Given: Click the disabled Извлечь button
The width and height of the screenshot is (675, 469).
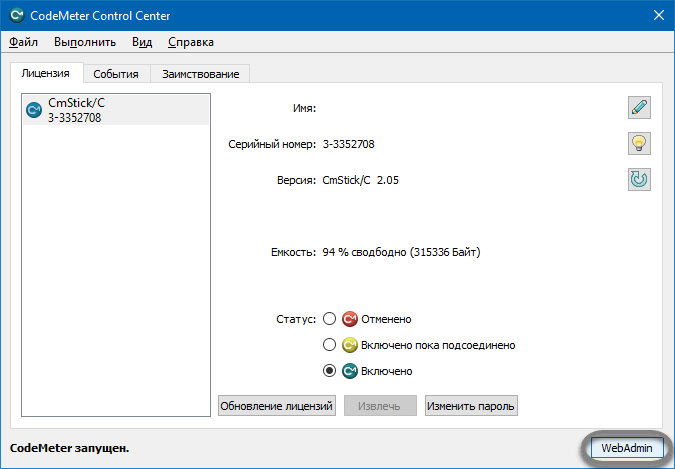Looking at the screenshot, I should coord(380,406).
